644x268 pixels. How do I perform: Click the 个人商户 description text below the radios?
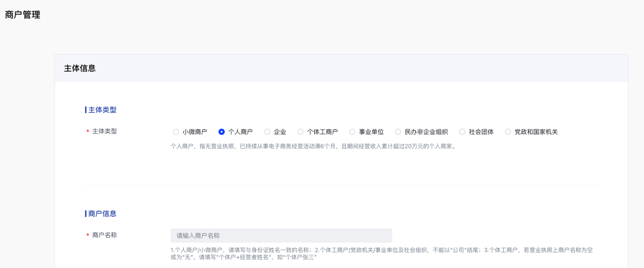tap(313, 146)
